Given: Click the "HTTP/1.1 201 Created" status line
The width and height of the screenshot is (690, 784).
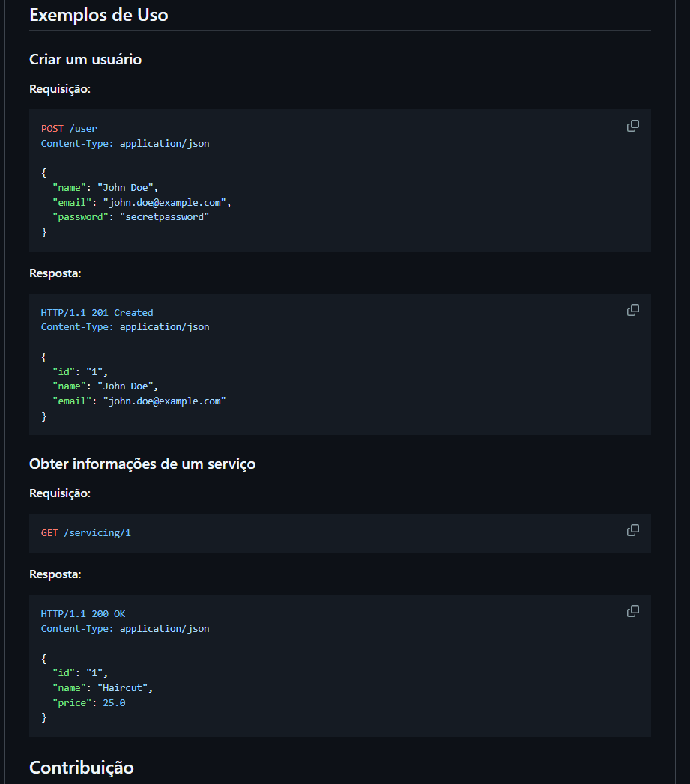Looking at the screenshot, I should pos(97,313).
